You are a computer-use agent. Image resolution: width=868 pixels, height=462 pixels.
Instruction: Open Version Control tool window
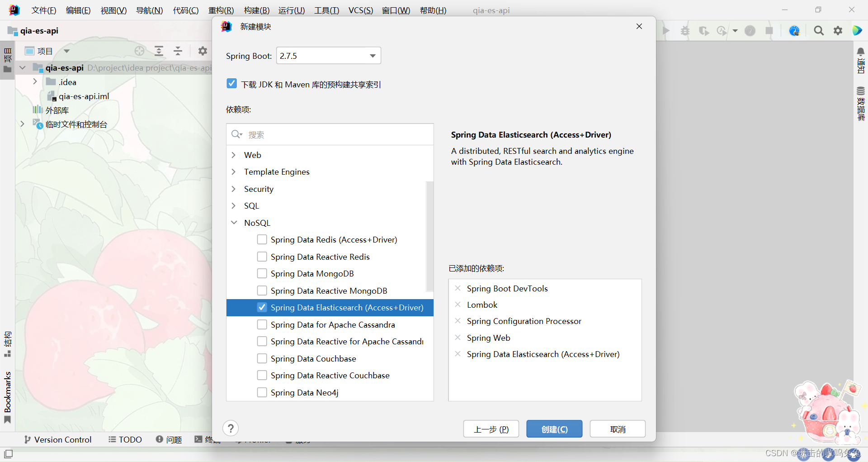[58, 439]
